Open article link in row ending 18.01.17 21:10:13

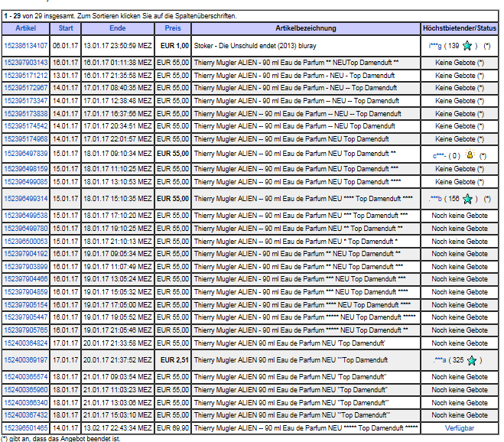[26, 242]
